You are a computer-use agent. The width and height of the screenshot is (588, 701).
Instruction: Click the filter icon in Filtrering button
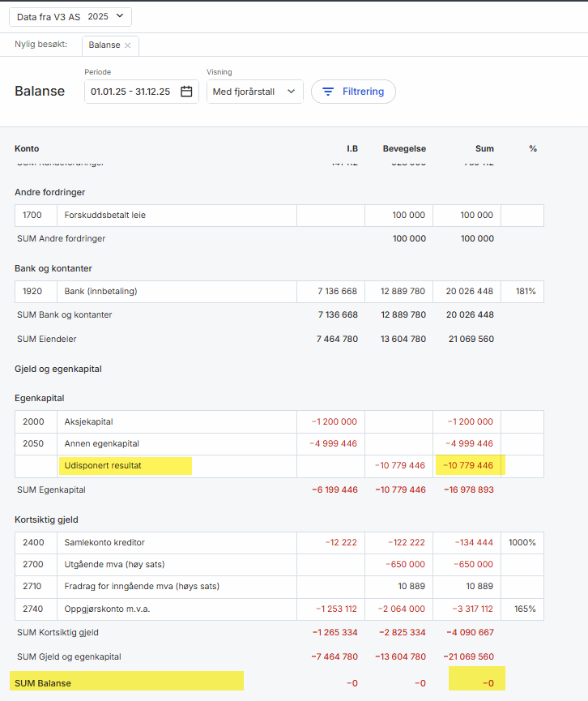coord(328,92)
